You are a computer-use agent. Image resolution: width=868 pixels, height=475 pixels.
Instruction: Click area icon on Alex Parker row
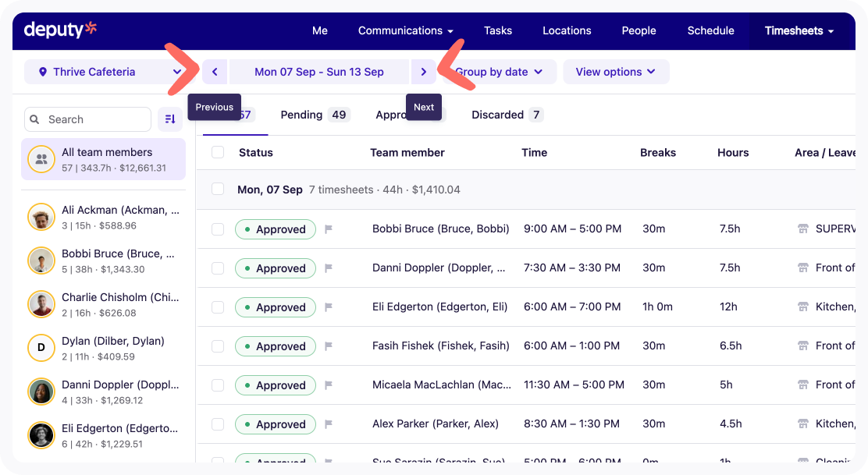point(802,424)
